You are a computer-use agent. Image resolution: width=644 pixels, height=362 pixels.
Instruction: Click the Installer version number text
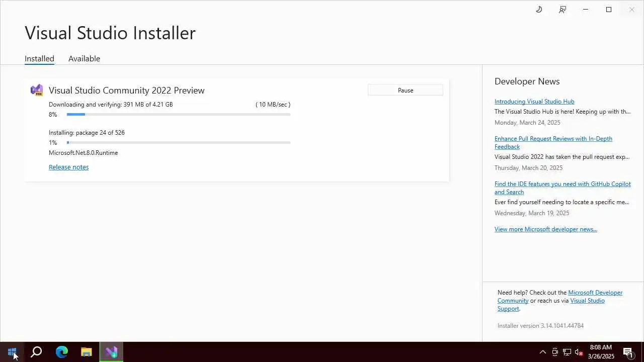coord(540,325)
